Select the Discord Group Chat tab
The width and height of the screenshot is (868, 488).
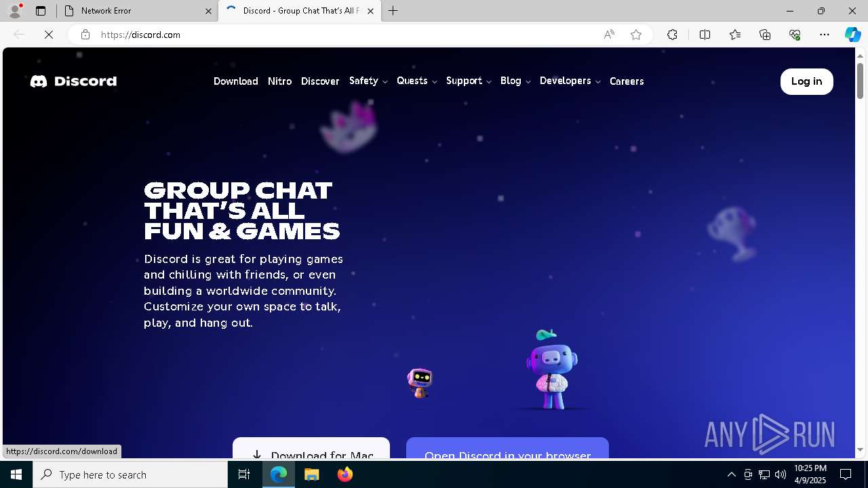(x=300, y=11)
